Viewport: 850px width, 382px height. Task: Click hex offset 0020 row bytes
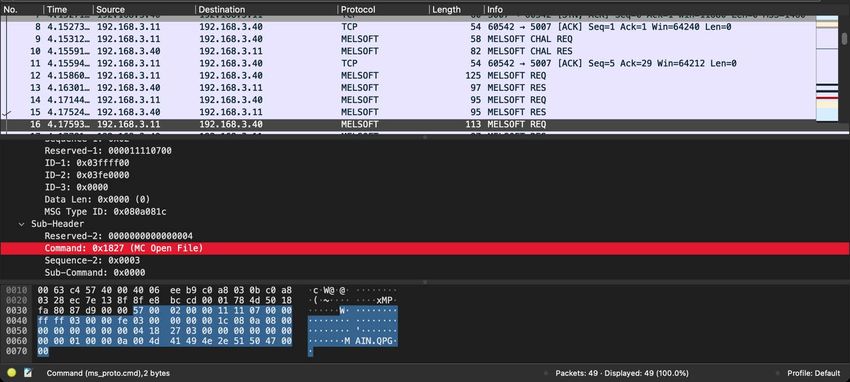pyautogui.click(x=165, y=300)
